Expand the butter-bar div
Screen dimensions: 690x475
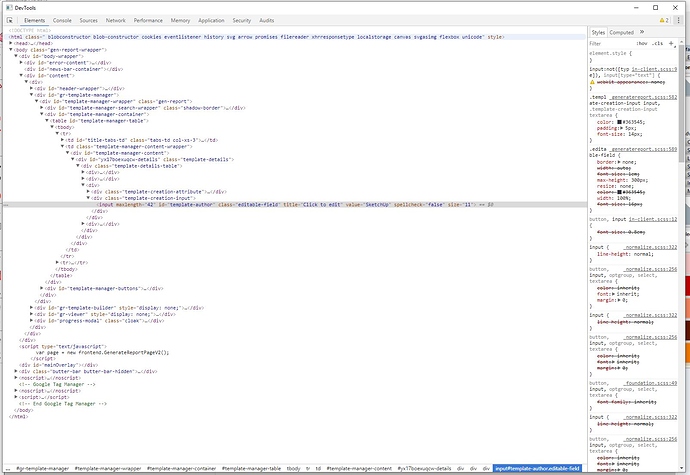pyautogui.click(x=16, y=371)
